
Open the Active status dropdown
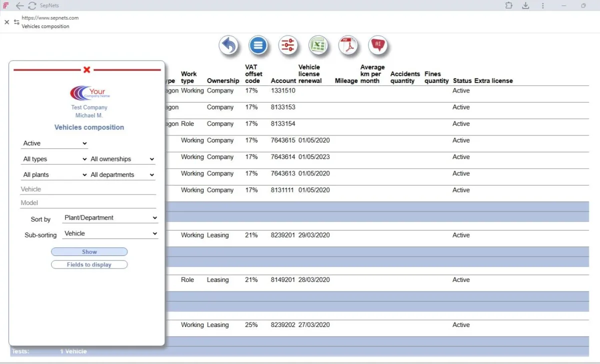point(54,143)
